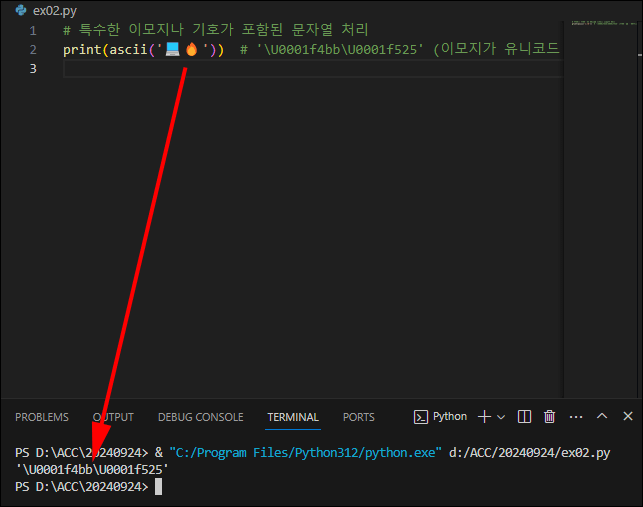Switch to the PROBLEMS panel tab
Viewport: 643px width, 507px height.
[42, 417]
